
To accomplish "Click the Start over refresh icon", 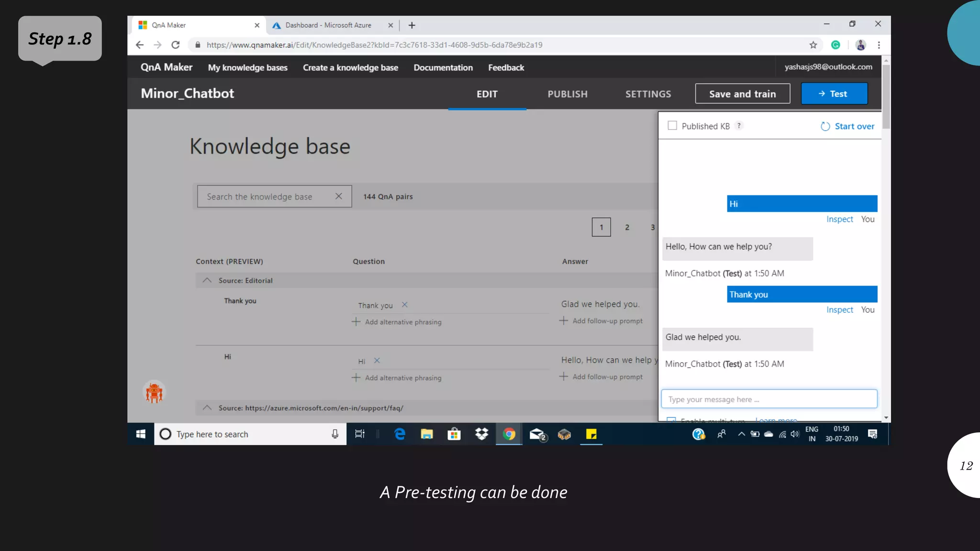I will coord(825,126).
